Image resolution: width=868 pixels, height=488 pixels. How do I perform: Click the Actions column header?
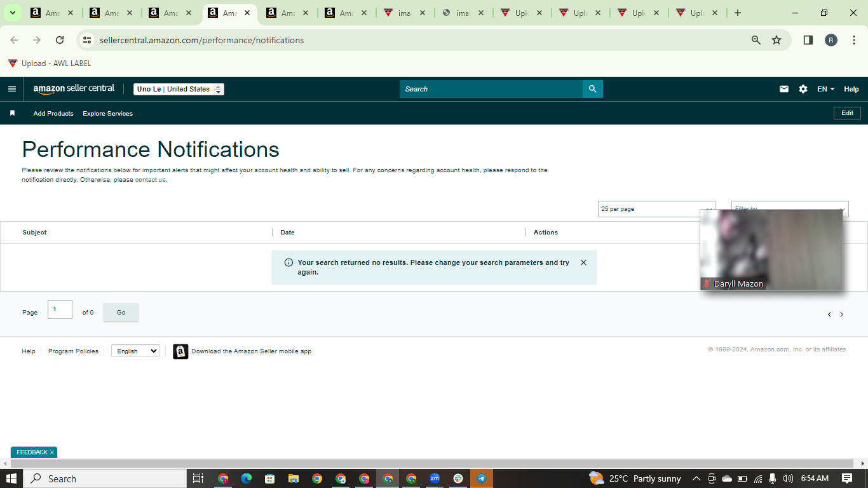(546, 233)
